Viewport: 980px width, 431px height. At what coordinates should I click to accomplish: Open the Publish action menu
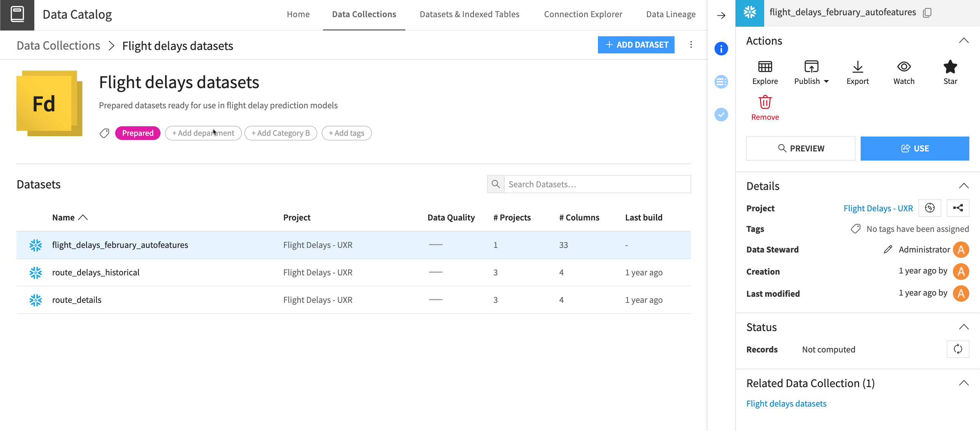pos(811,73)
